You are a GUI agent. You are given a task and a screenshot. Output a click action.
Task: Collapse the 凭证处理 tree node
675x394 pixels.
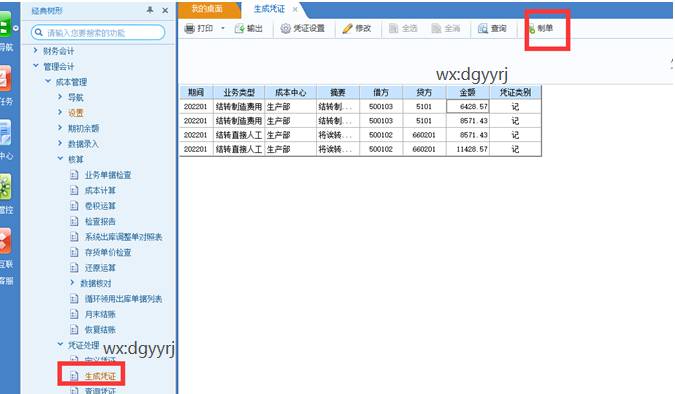(60, 344)
